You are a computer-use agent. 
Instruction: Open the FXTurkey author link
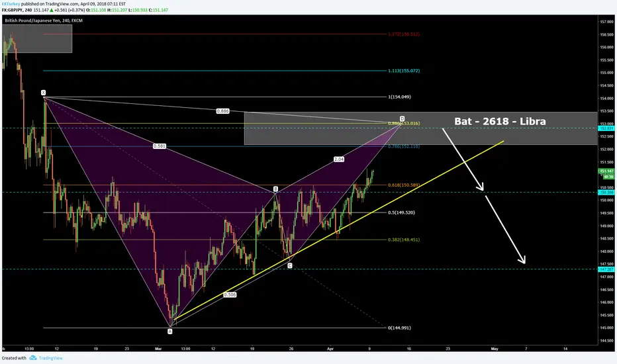[x=11, y=4]
